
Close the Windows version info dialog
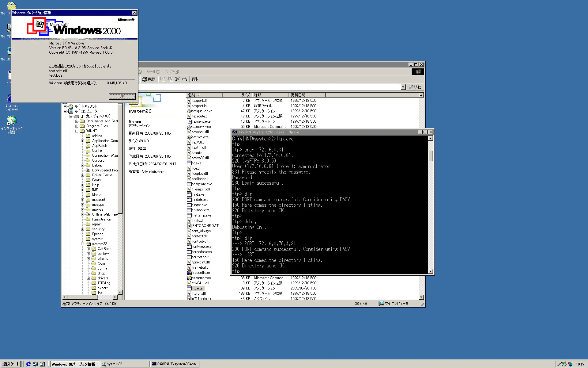coord(134,13)
